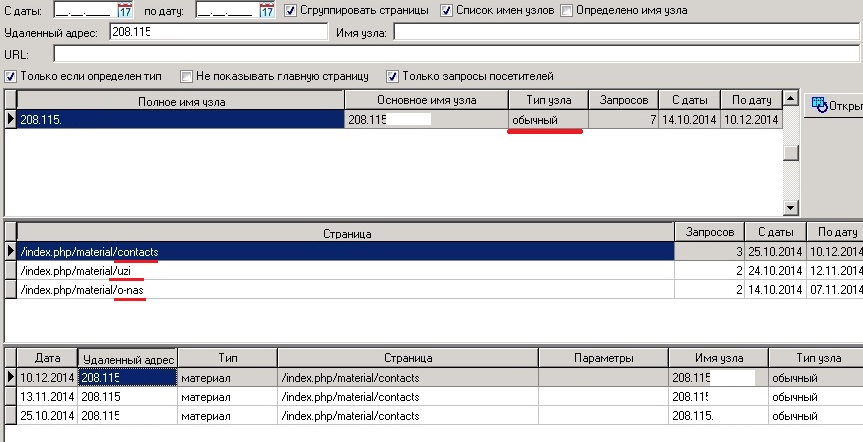Sort by 'Имя узла' header in requests table
Viewport: 863px width, 442px height.
tap(719, 358)
